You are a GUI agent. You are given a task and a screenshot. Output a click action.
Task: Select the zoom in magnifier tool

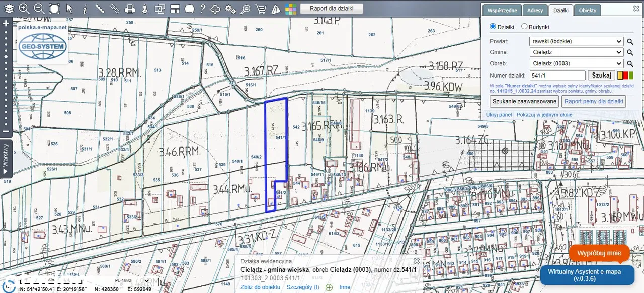point(24,9)
